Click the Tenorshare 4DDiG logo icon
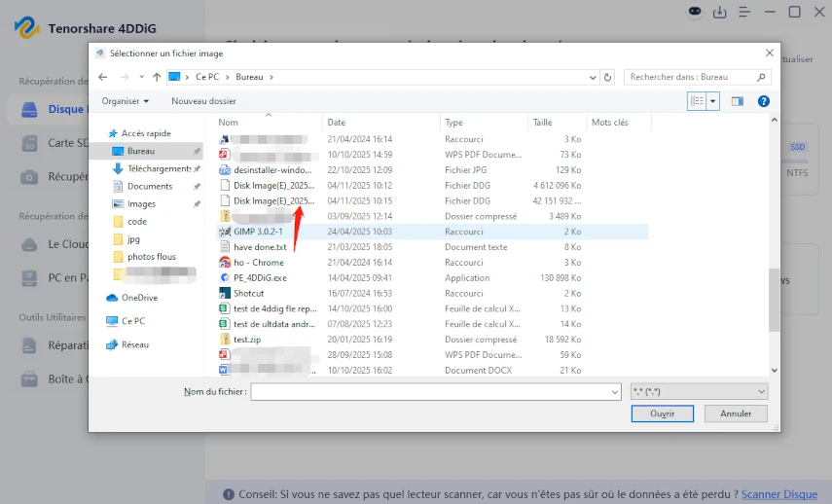Viewport: 832px width, 504px height. [26, 27]
